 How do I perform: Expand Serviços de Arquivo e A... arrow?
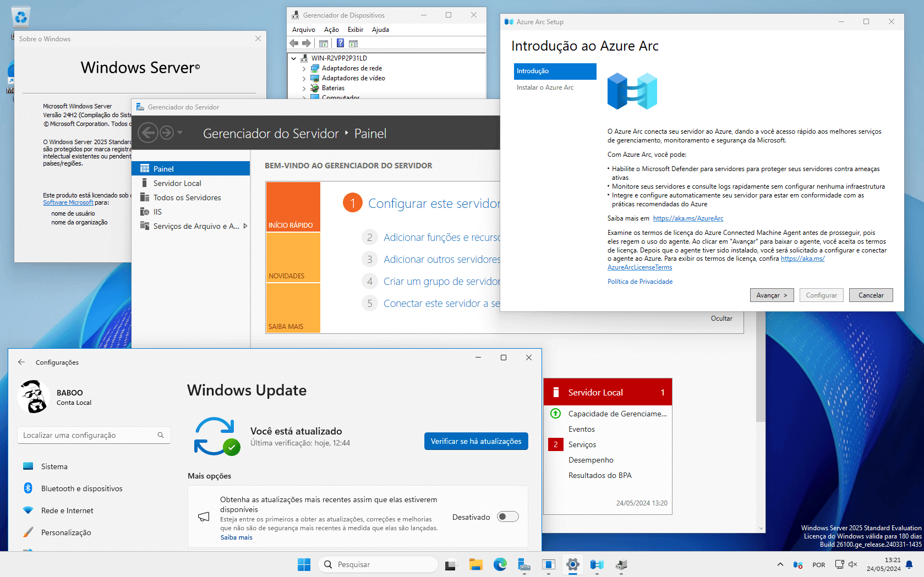(245, 226)
